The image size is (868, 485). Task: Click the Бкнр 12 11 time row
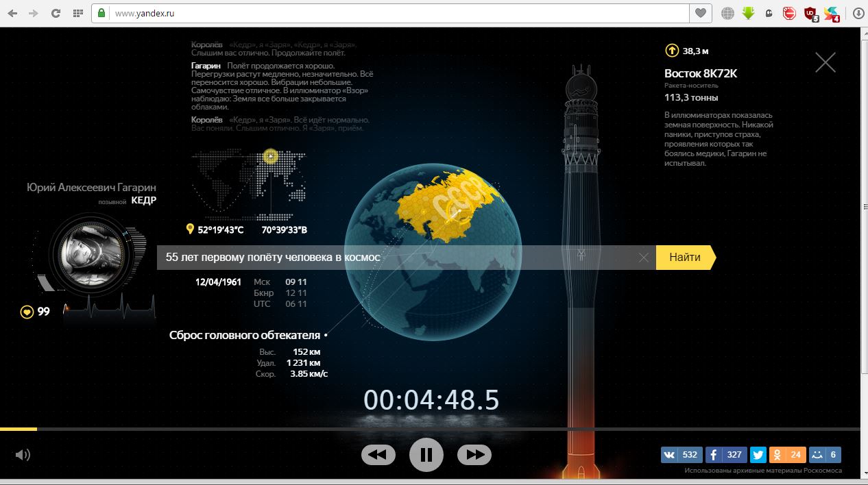click(x=280, y=293)
